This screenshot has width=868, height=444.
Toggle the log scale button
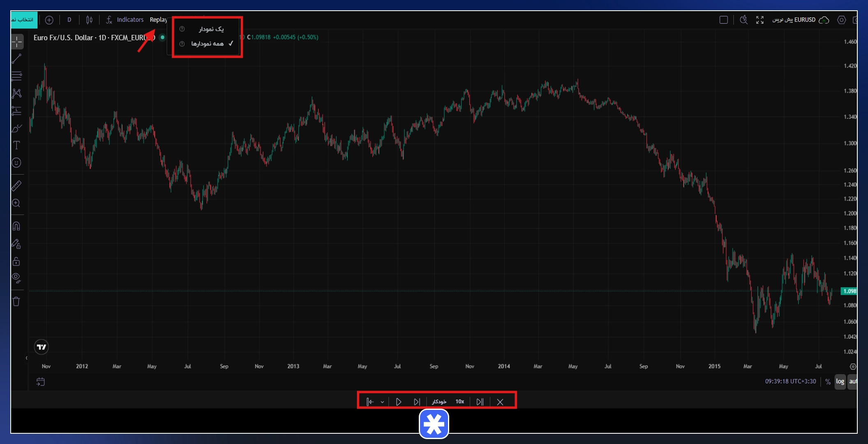[840, 382]
